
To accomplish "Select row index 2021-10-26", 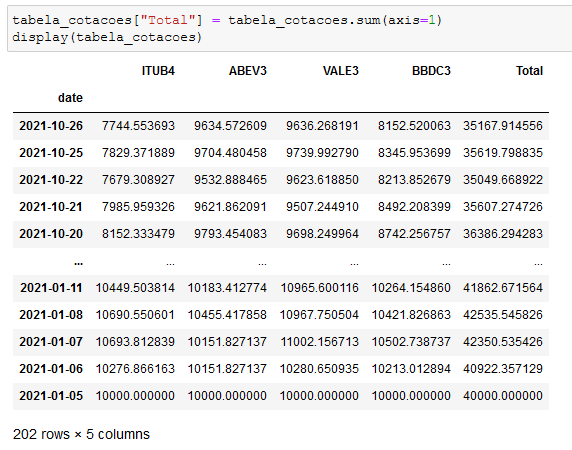I will 51,126.
